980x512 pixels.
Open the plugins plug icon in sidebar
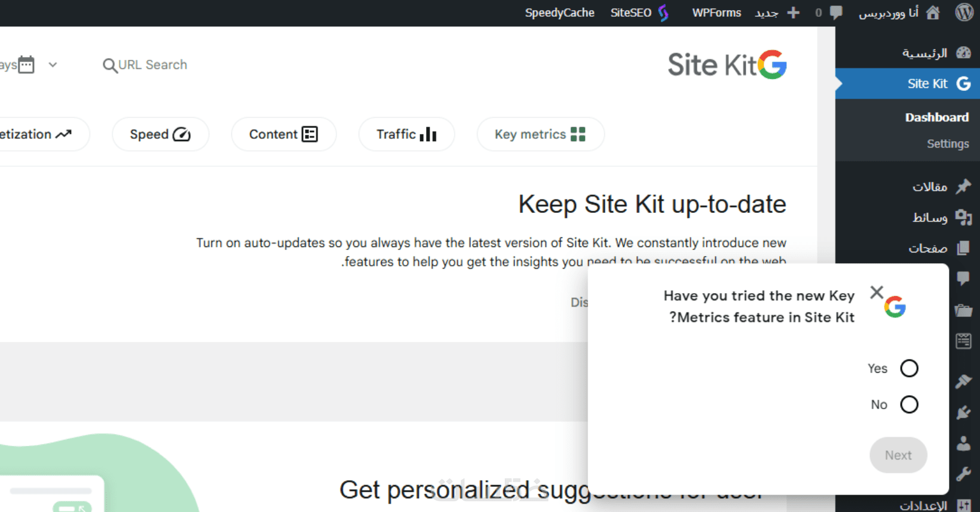click(963, 412)
